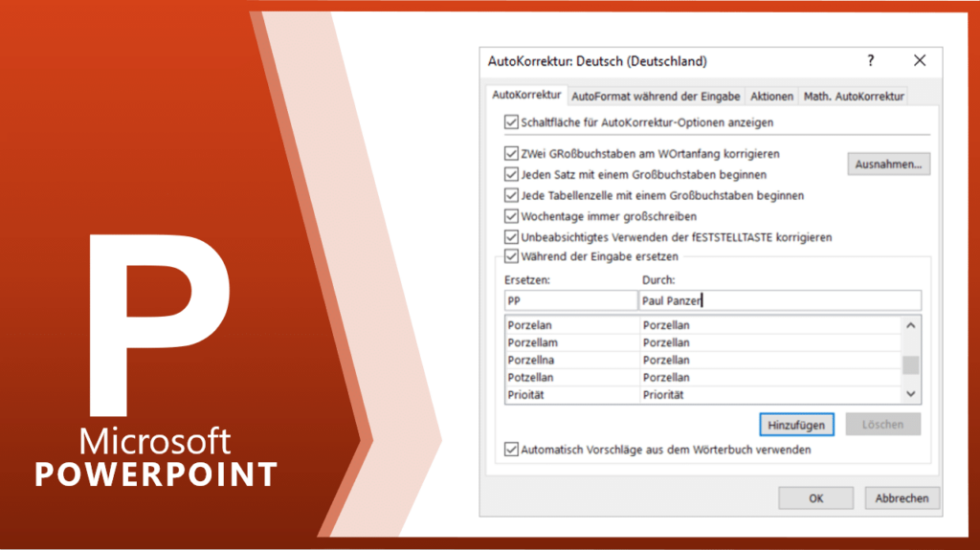The height and width of the screenshot is (550, 980).
Task: Toggle Jede Tabellenzelle mit Großbuchstaben beginnen
Action: [511, 195]
